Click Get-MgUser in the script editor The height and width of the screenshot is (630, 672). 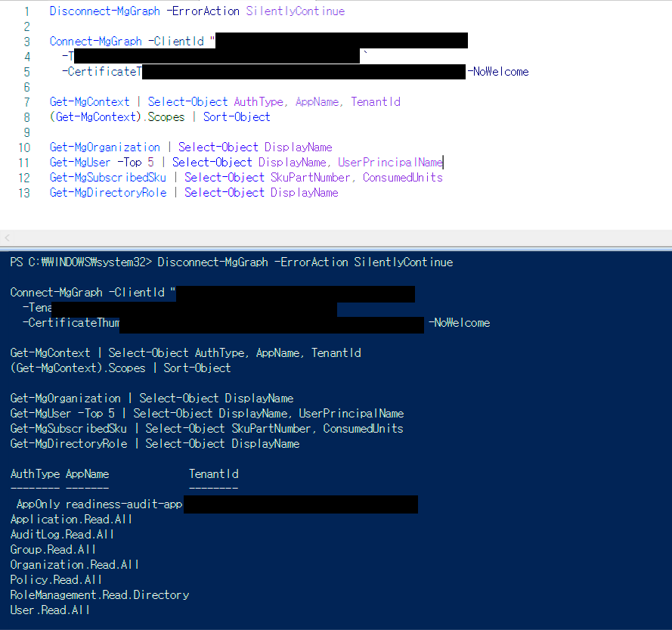pos(80,162)
